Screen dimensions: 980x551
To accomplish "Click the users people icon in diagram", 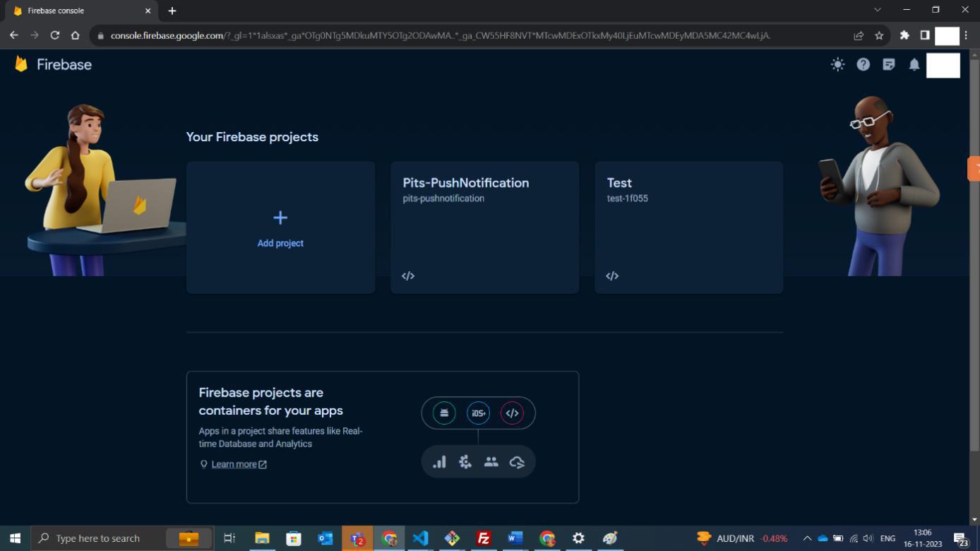I will pos(491,462).
